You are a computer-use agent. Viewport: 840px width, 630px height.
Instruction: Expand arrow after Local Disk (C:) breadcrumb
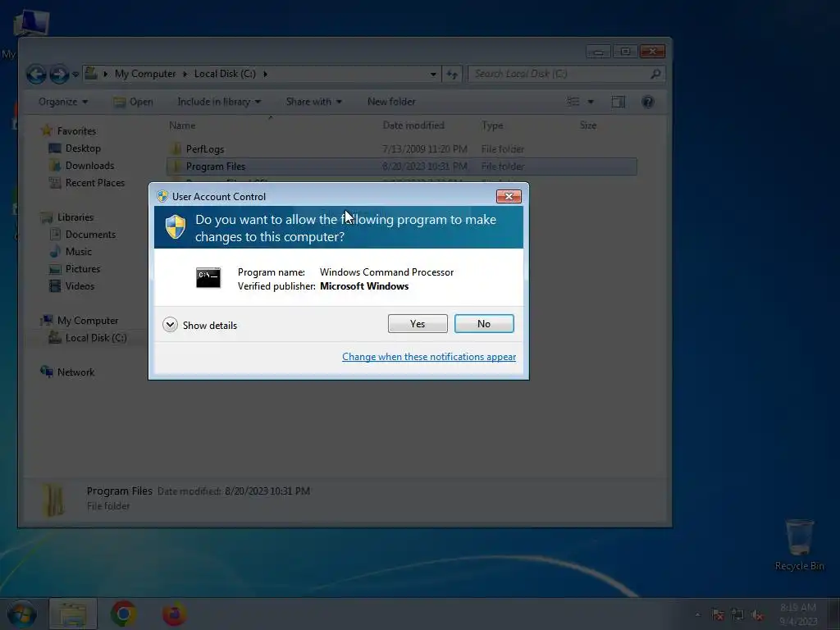[265, 74]
